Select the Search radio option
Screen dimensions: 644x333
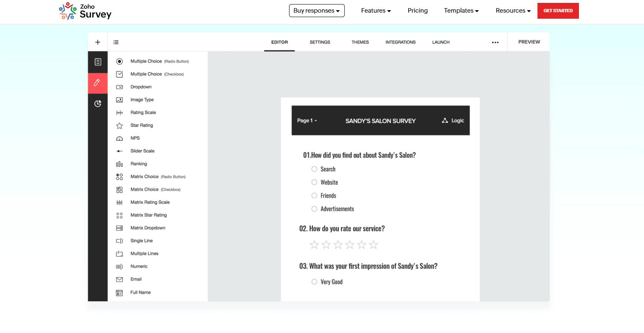[314, 169]
